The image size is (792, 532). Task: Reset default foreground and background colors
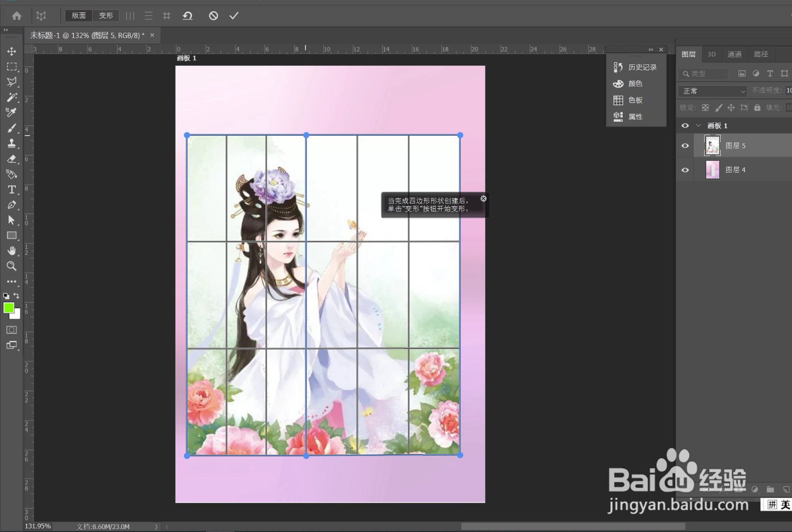click(6, 296)
